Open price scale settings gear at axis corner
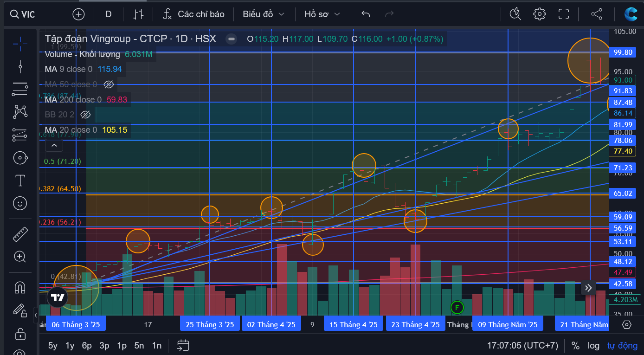The image size is (644, 355). [626, 324]
